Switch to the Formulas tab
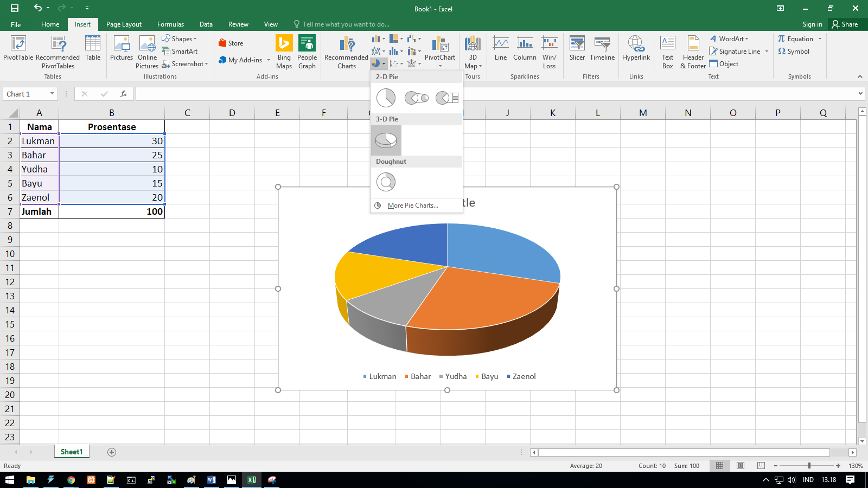868x488 pixels. pos(170,24)
